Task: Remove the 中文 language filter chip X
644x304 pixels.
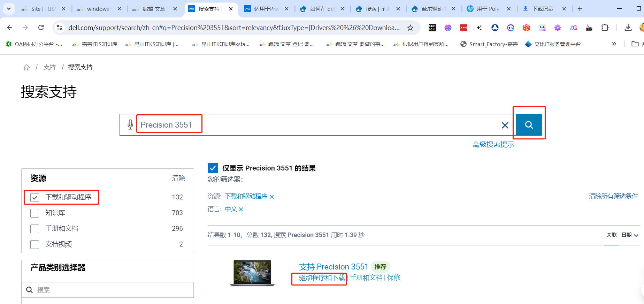Action: (241, 210)
